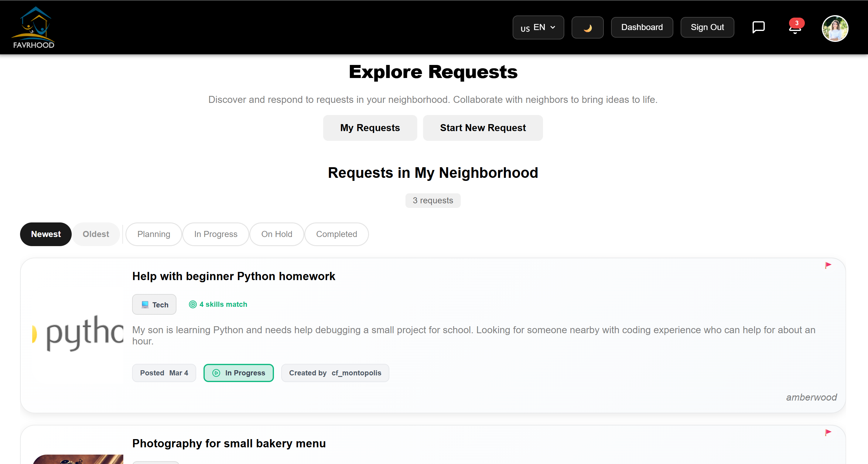Filter requests by On Hold status
This screenshot has width=868, height=464.
277,234
